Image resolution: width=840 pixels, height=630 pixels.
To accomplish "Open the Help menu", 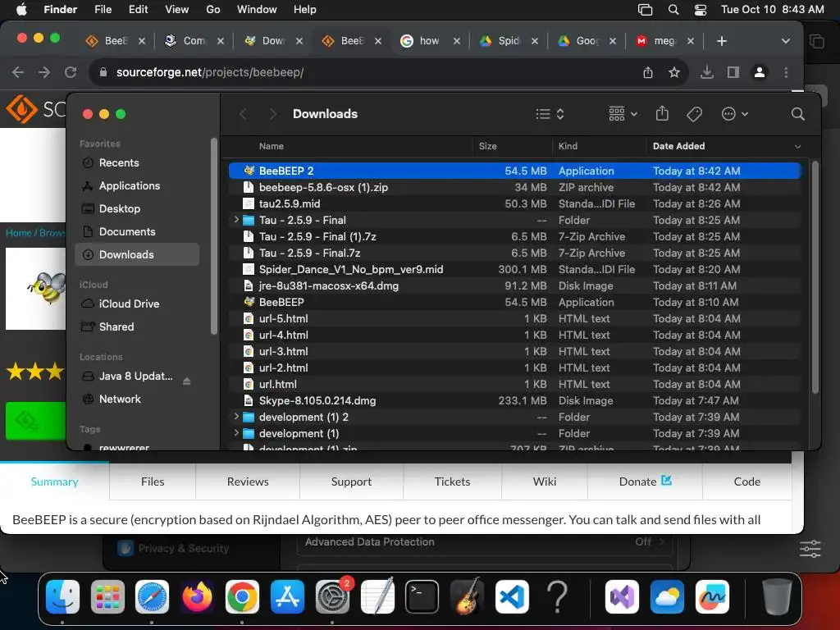I will [x=305, y=10].
